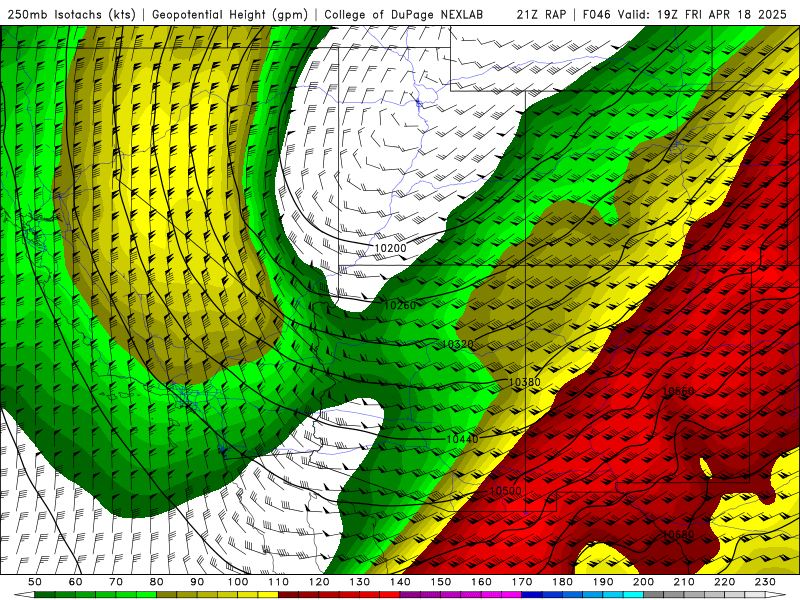Viewport: 800px width, 600px height.
Task: Click the 190 knot value on the color scale
Action: (603, 582)
